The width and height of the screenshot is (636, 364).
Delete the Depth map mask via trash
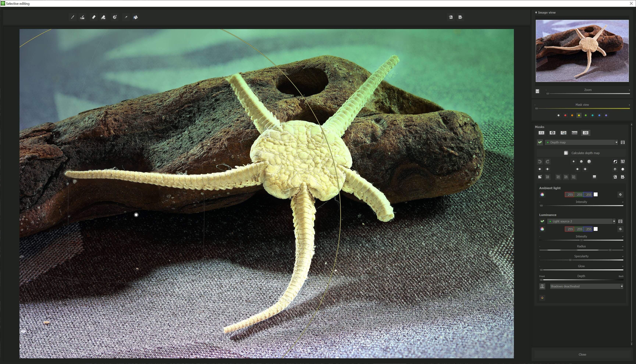(x=623, y=142)
